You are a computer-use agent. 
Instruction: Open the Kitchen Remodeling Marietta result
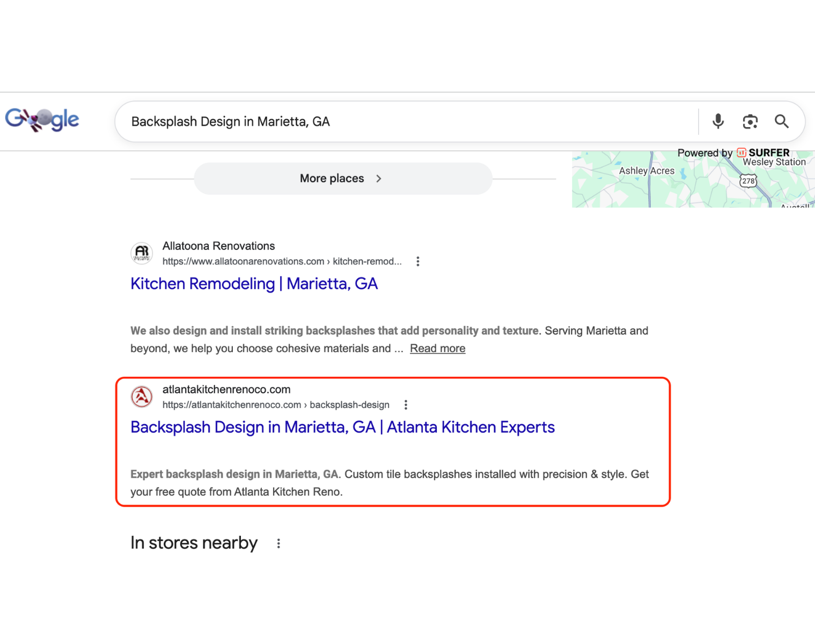tap(254, 283)
